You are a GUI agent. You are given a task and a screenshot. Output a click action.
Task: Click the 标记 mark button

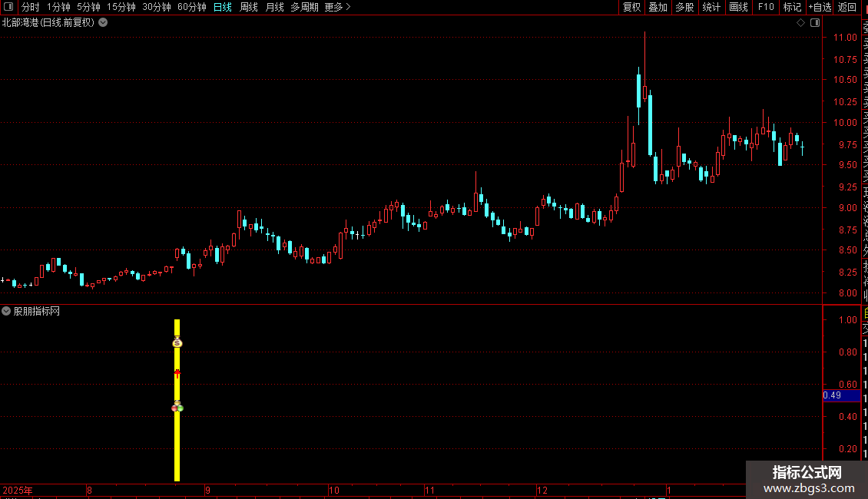(792, 7)
